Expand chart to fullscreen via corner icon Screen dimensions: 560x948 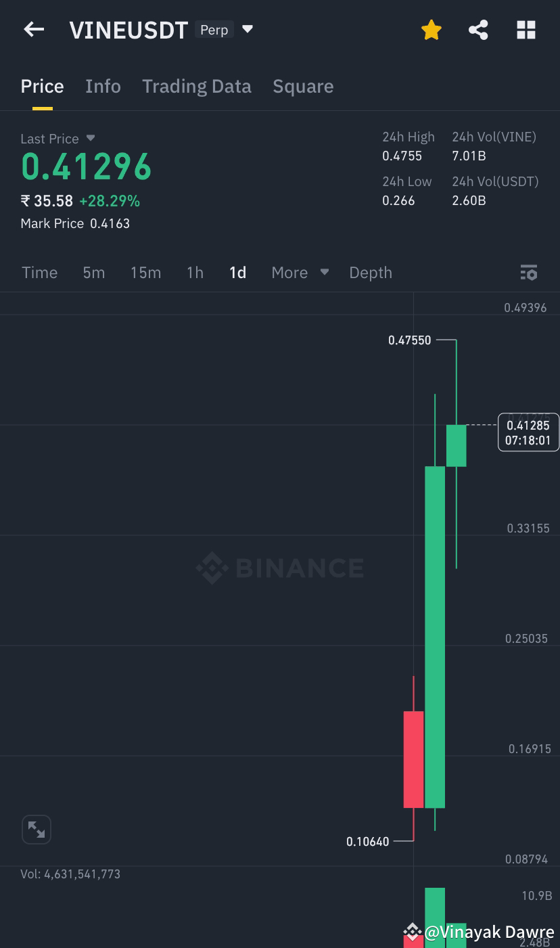click(x=37, y=829)
